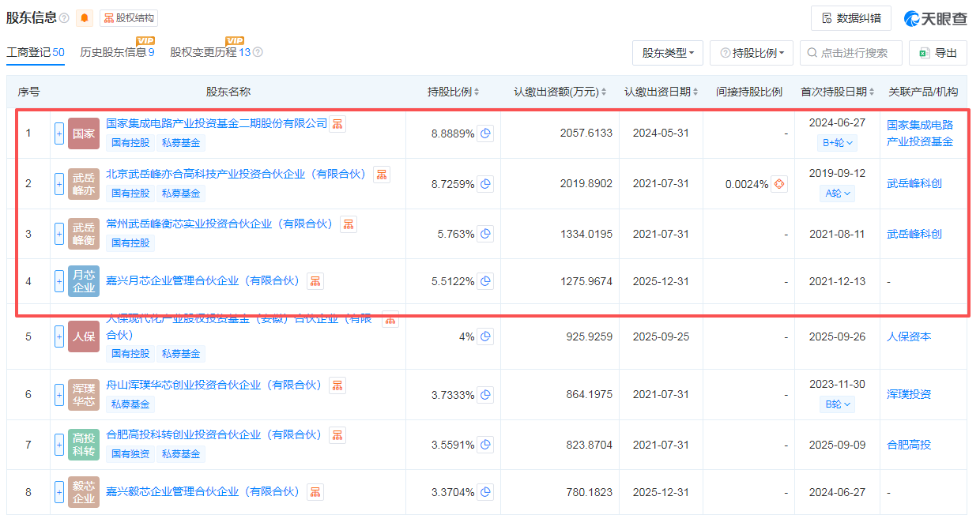Open equity structure icon after 北京武岳峰亦合高科技产业投资合伙企业
The image size is (980, 515).
pyautogui.click(x=382, y=175)
